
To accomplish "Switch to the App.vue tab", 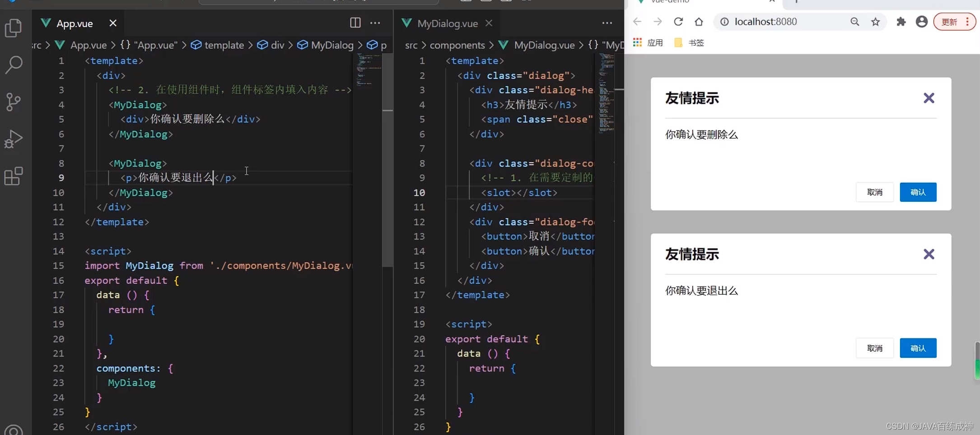I will coord(75,23).
